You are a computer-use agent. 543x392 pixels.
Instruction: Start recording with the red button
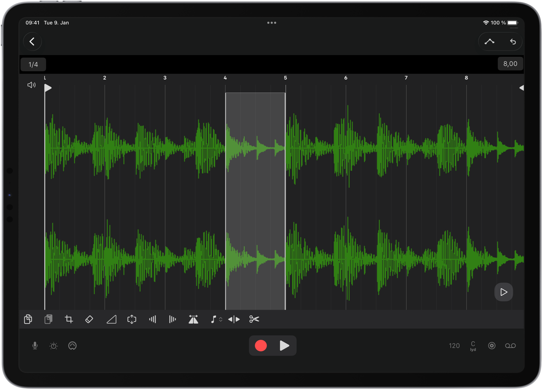pyautogui.click(x=261, y=345)
